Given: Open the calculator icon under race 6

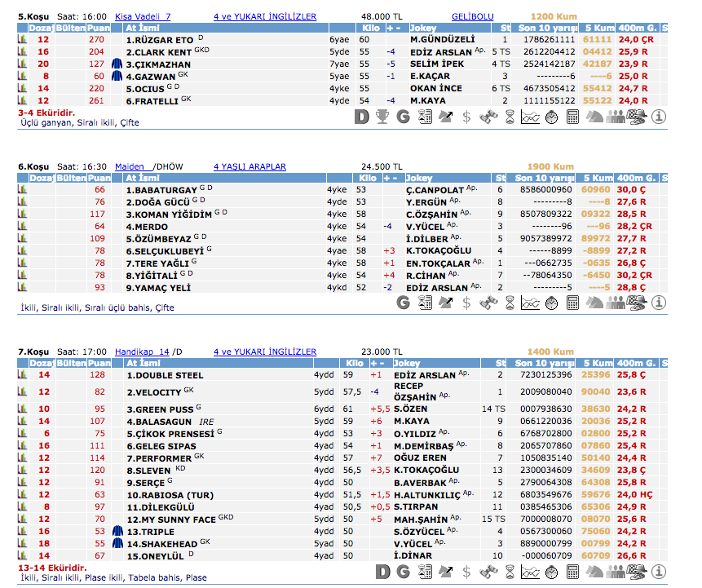Looking at the screenshot, I should (572, 303).
